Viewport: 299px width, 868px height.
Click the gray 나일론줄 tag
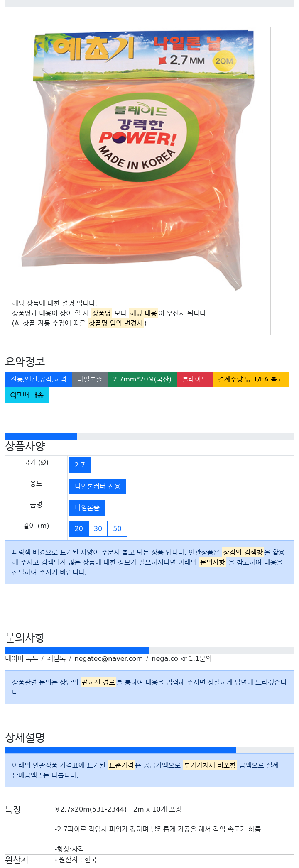(90, 379)
